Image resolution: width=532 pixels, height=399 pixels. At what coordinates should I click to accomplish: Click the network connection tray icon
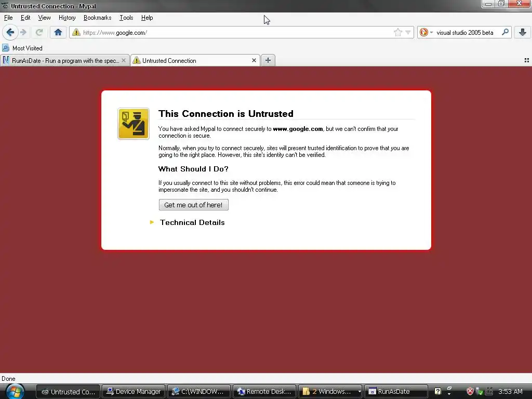coord(480,392)
